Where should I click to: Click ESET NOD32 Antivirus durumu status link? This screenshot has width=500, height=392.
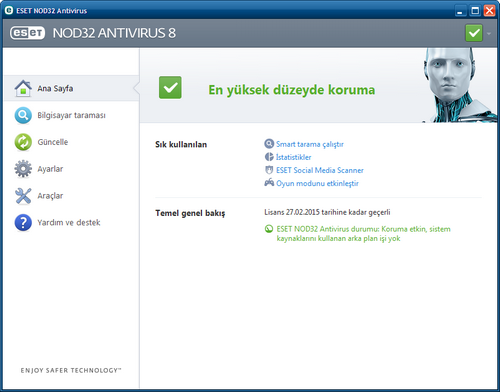click(364, 233)
